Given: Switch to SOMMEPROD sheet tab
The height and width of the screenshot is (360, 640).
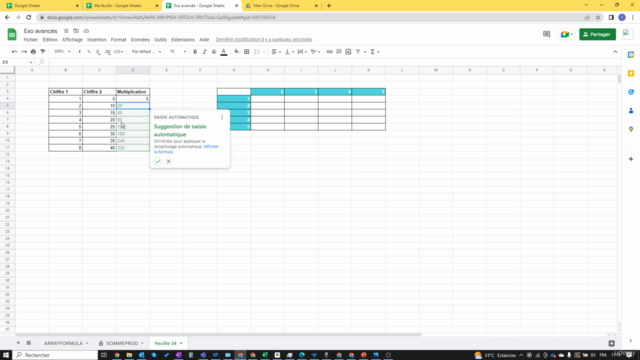Looking at the screenshot, I should click(121, 343).
